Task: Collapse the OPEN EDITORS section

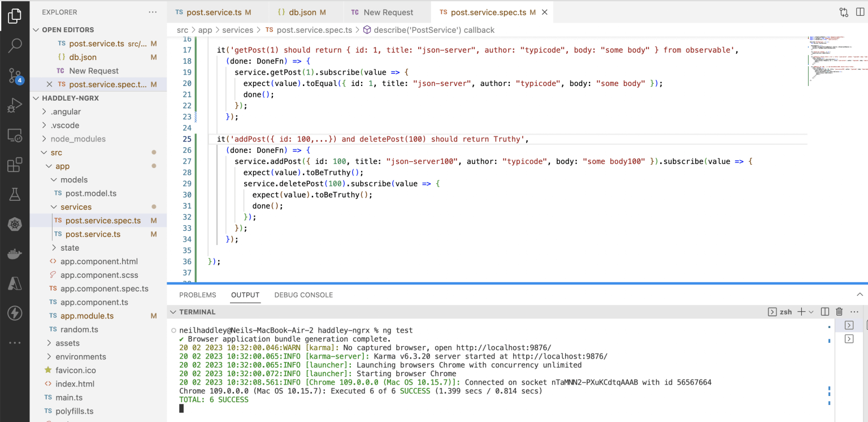Action: click(68, 30)
